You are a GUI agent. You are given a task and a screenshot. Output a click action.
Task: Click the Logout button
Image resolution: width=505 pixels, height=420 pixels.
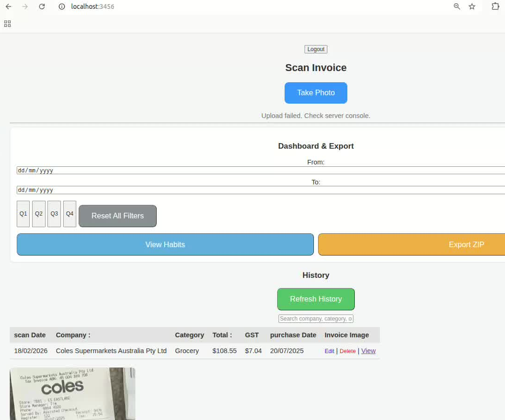pos(316,49)
